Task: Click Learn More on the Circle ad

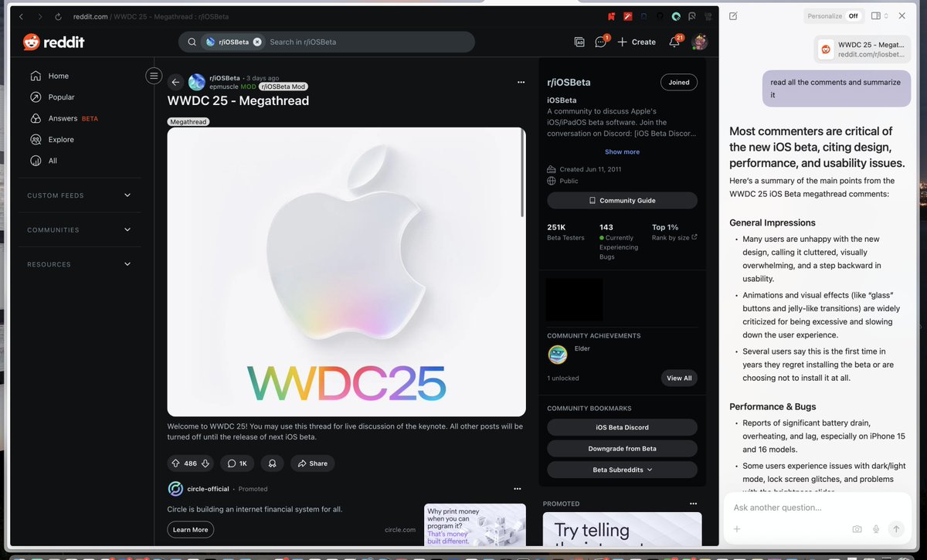Action: tap(190, 530)
